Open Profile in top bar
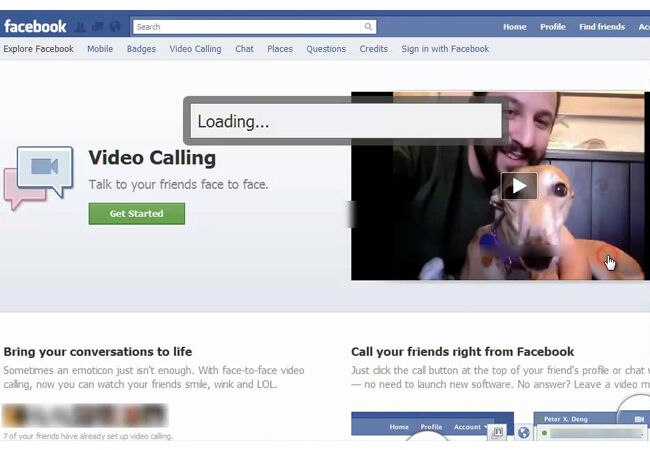The width and height of the screenshot is (650, 450). [553, 27]
